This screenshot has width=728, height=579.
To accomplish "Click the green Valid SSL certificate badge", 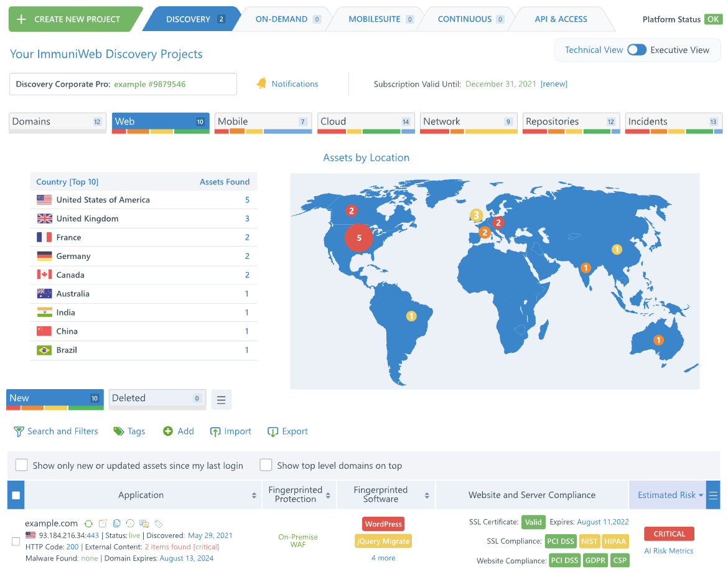I will pos(533,522).
